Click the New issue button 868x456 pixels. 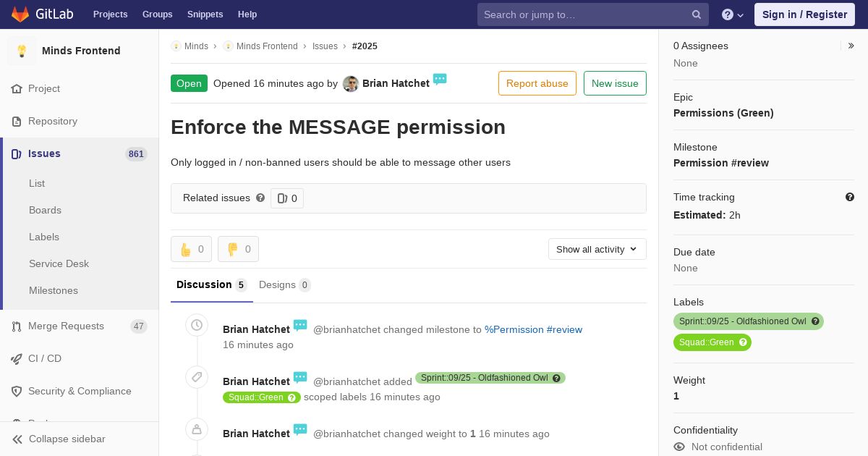coord(615,83)
